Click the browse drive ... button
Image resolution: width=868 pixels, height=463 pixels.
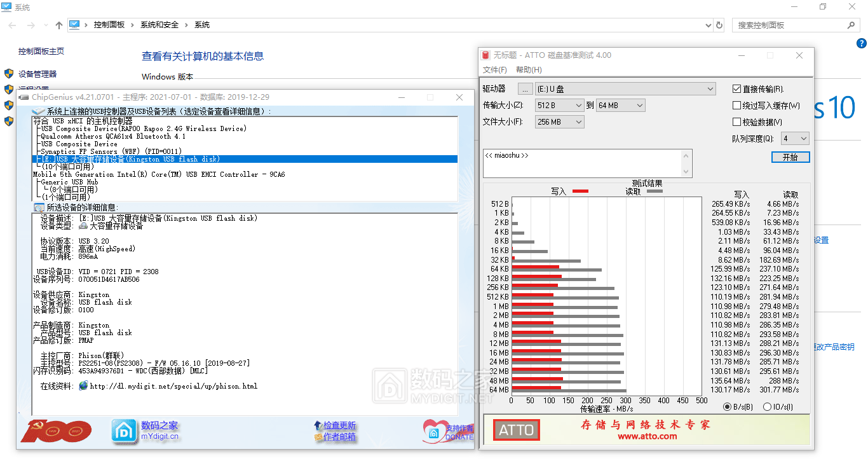[x=525, y=88]
